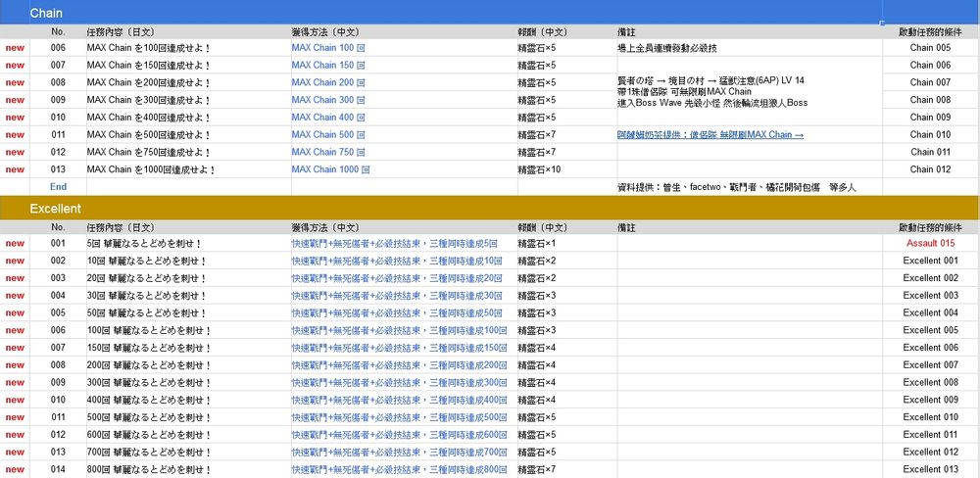980x478 pixels.
Task: Open the MAX Chain 1000 回 link
Action: point(330,169)
